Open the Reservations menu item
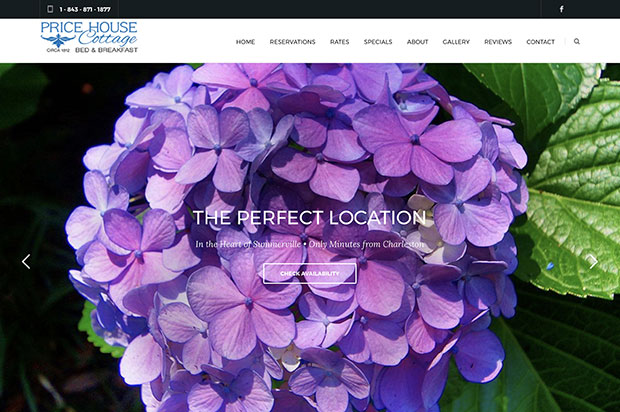Image resolution: width=620 pixels, height=412 pixels. click(x=292, y=42)
